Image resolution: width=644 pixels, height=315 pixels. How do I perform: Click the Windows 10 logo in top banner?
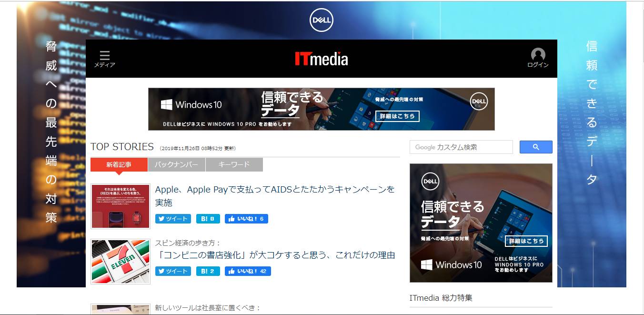[x=191, y=105]
